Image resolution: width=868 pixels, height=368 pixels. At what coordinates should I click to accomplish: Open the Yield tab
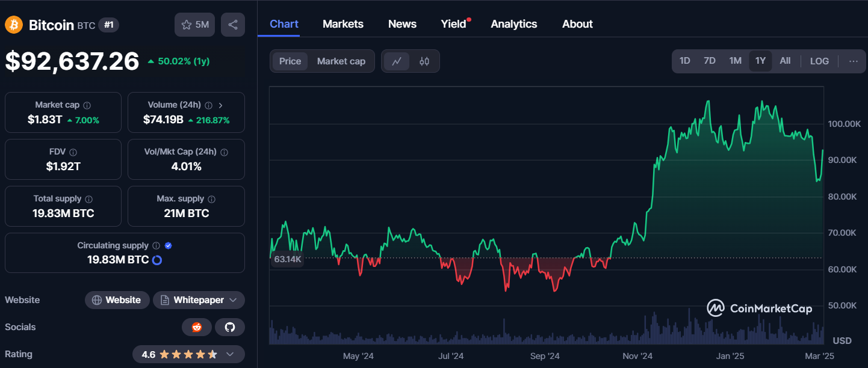(454, 24)
